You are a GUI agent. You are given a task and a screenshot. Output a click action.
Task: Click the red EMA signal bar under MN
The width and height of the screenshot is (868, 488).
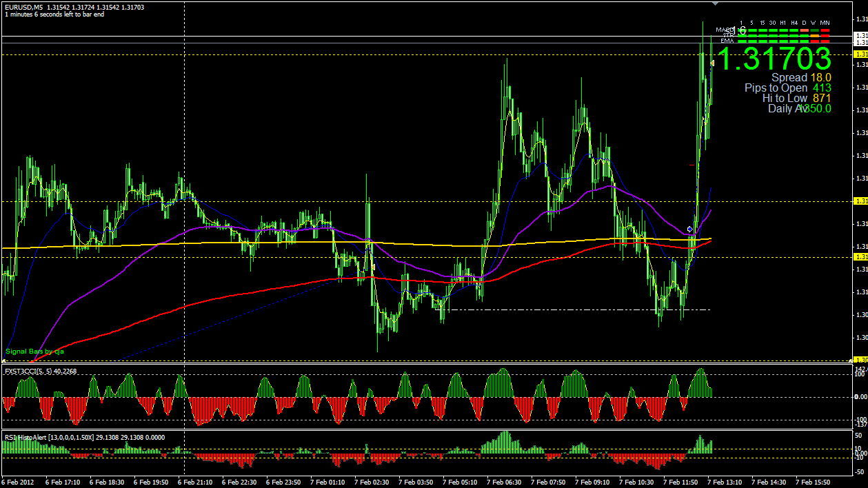pyautogui.click(x=825, y=41)
